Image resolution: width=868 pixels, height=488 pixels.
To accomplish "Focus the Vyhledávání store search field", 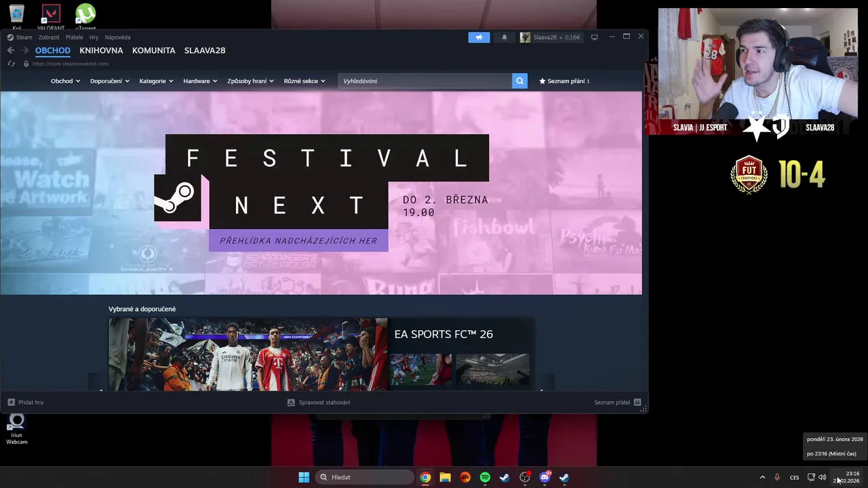I will point(425,81).
